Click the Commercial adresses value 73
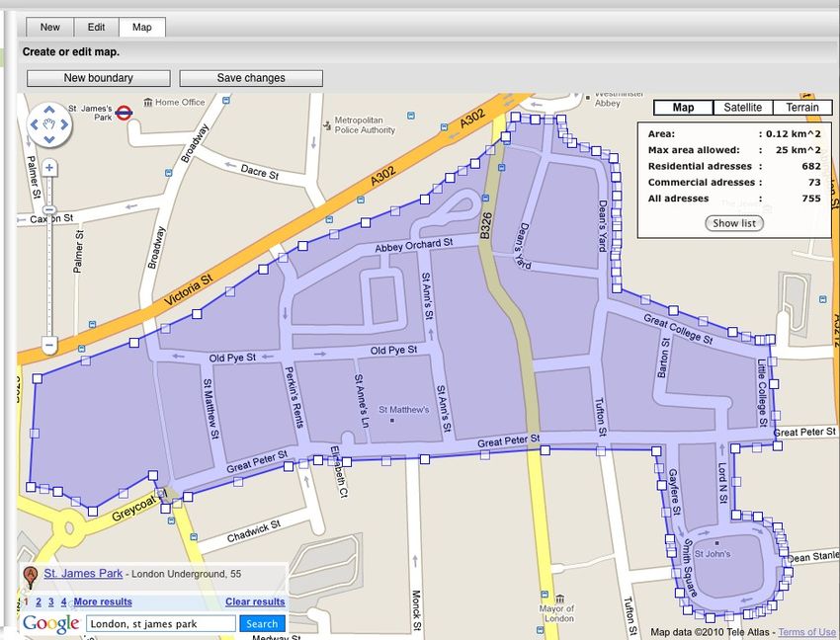The height and width of the screenshot is (640, 840). click(814, 182)
